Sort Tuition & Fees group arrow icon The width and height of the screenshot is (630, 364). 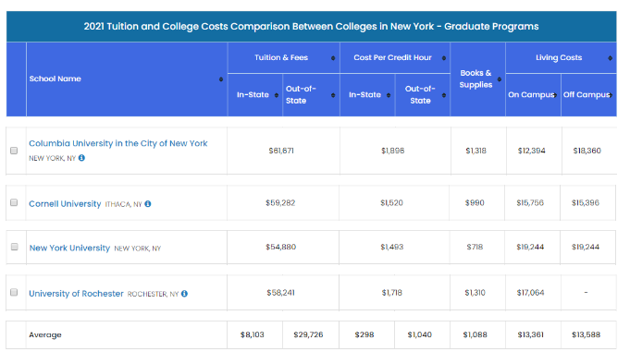click(333, 58)
